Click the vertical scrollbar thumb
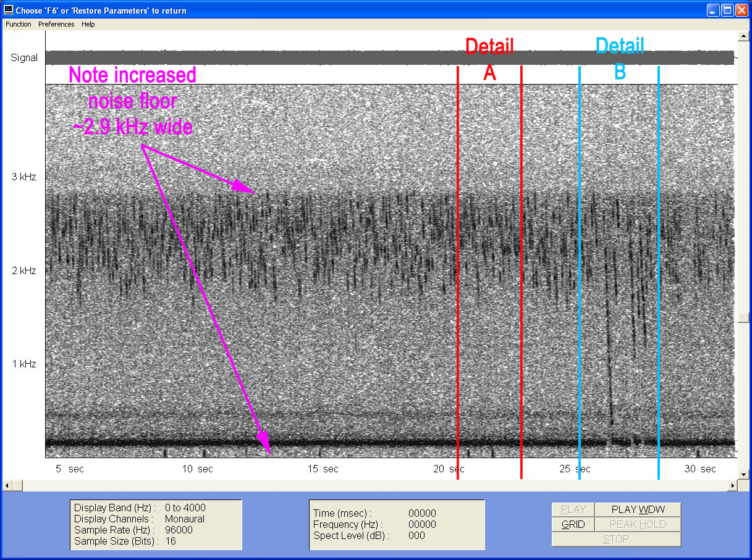752x560 pixels. (744, 318)
